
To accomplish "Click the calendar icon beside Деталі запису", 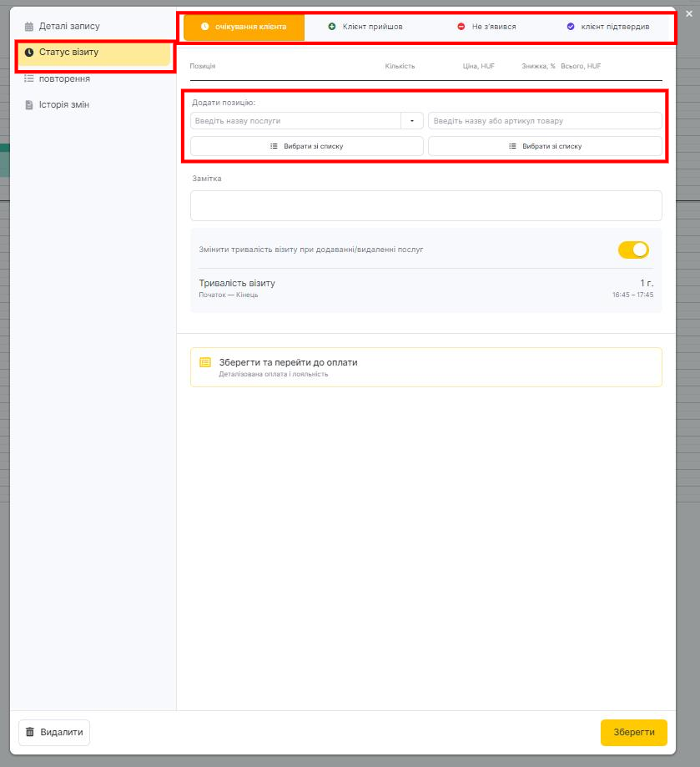I will coord(29,27).
